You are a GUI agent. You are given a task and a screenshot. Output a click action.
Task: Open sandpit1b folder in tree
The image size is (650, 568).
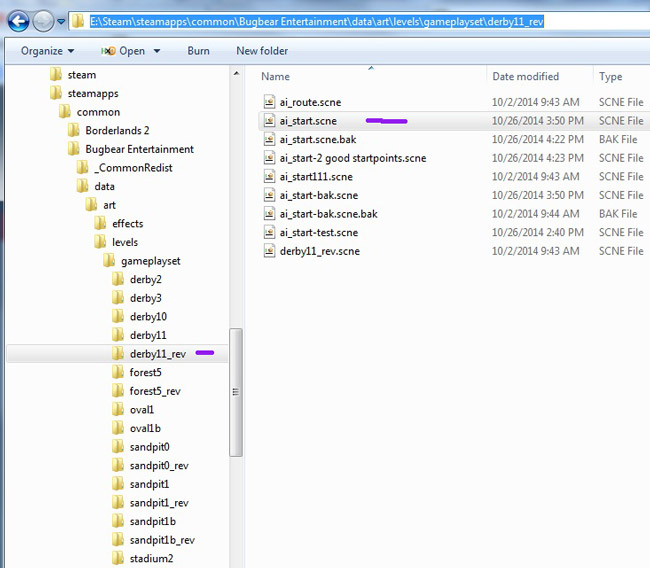tap(144, 522)
